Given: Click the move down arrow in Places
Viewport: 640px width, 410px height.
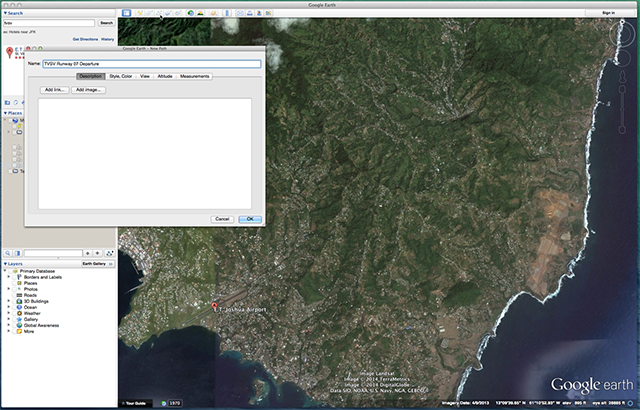Looking at the screenshot, I should coord(98,253).
